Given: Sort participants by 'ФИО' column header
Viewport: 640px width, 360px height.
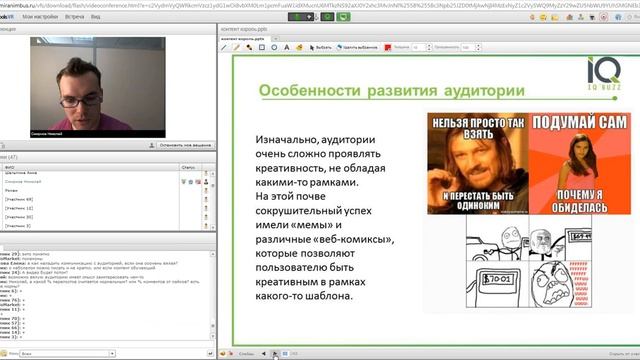Looking at the screenshot, I should pyautogui.click(x=90, y=167).
